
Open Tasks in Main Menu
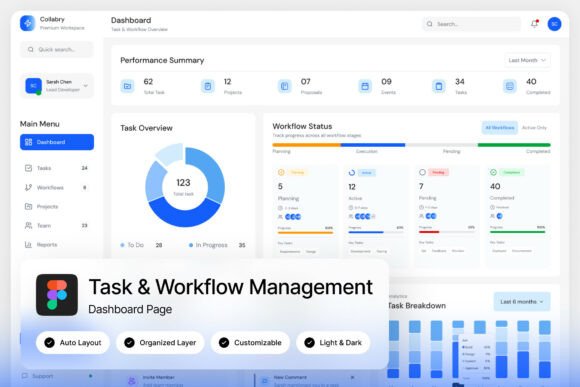[57, 168]
